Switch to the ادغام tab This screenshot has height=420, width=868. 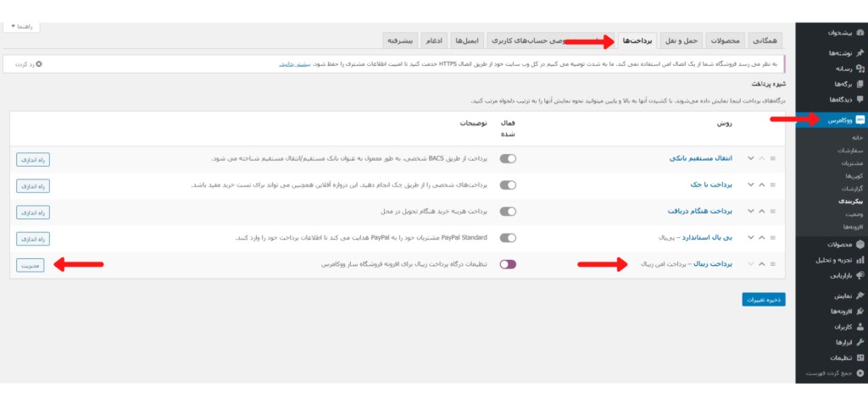(x=435, y=41)
